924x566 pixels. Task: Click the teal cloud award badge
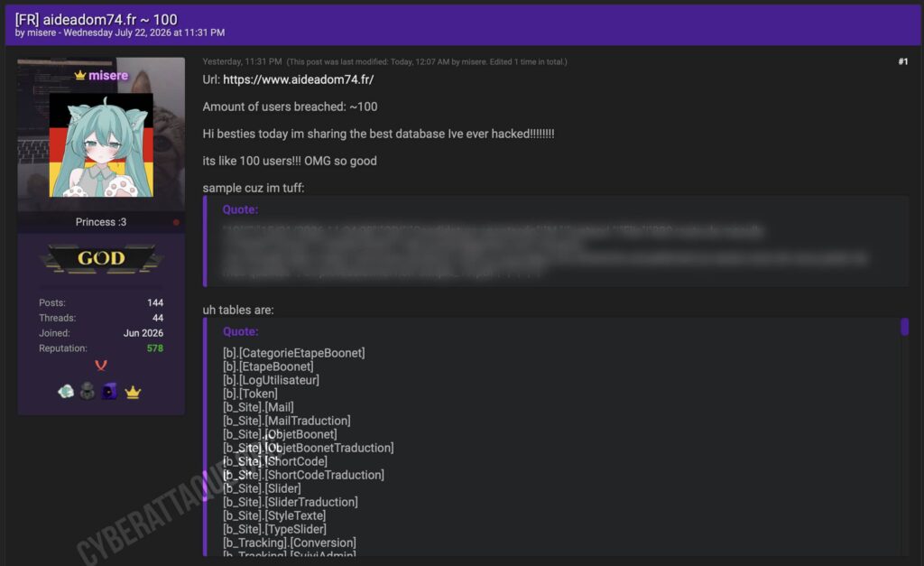coord(66,391)
